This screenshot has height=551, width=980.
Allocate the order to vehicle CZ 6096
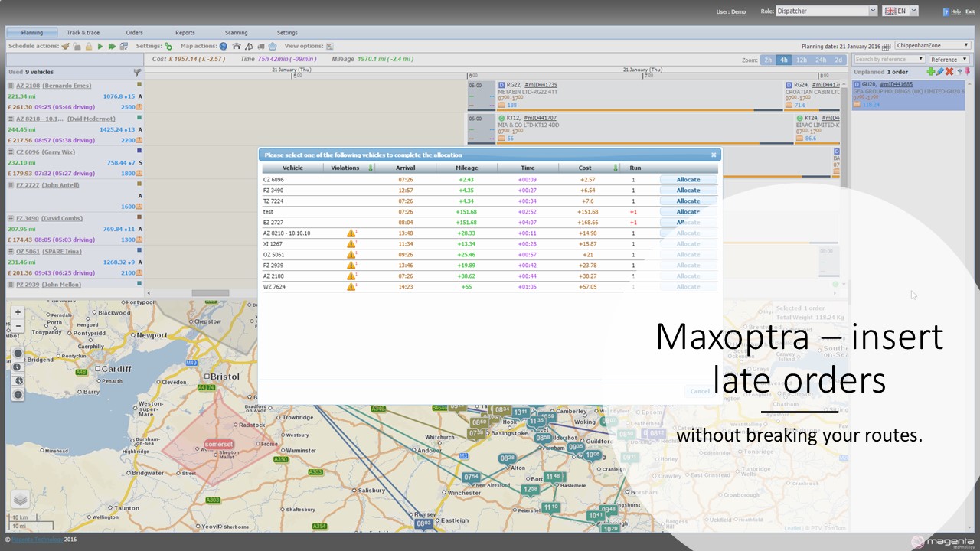coord(687,179)
